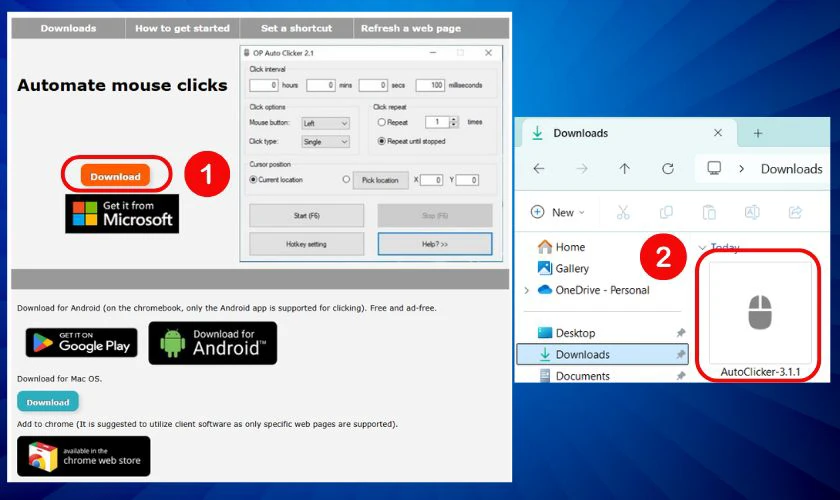Open Refresh a web page menu item
Viewport: 840px width, 500px height.
point(411,28)
